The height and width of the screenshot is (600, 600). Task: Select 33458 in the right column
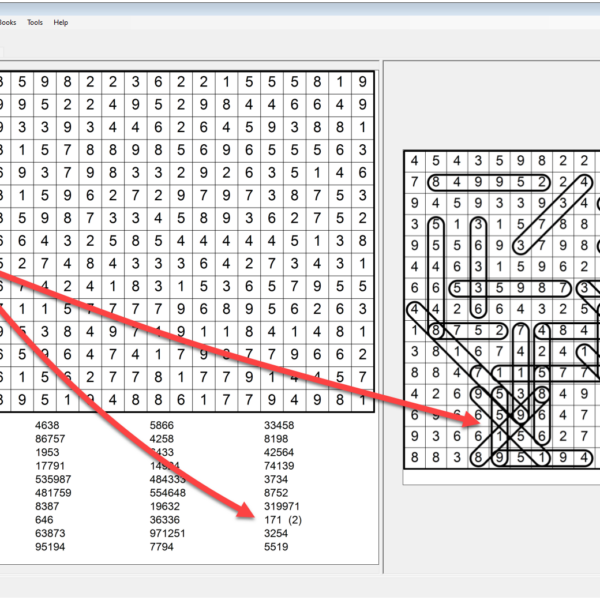(279, 425)
